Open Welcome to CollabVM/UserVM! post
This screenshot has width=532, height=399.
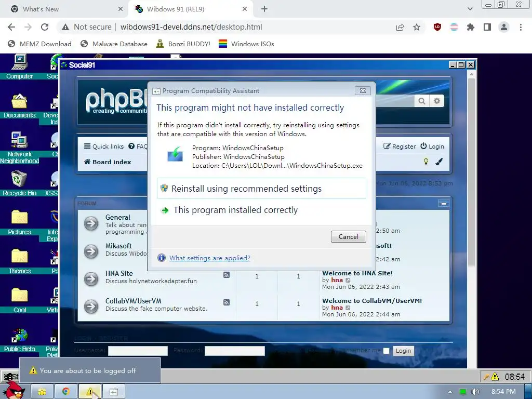tap(372, 301)
